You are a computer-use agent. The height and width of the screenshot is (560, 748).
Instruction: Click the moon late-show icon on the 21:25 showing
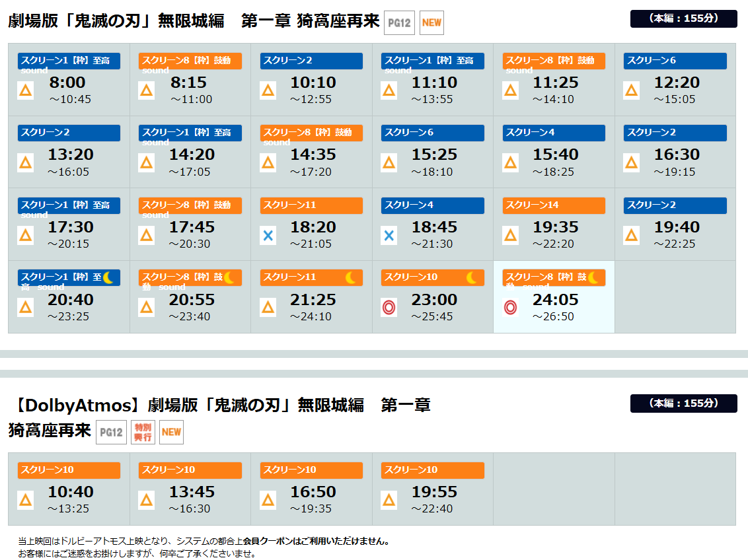(351, 277)
